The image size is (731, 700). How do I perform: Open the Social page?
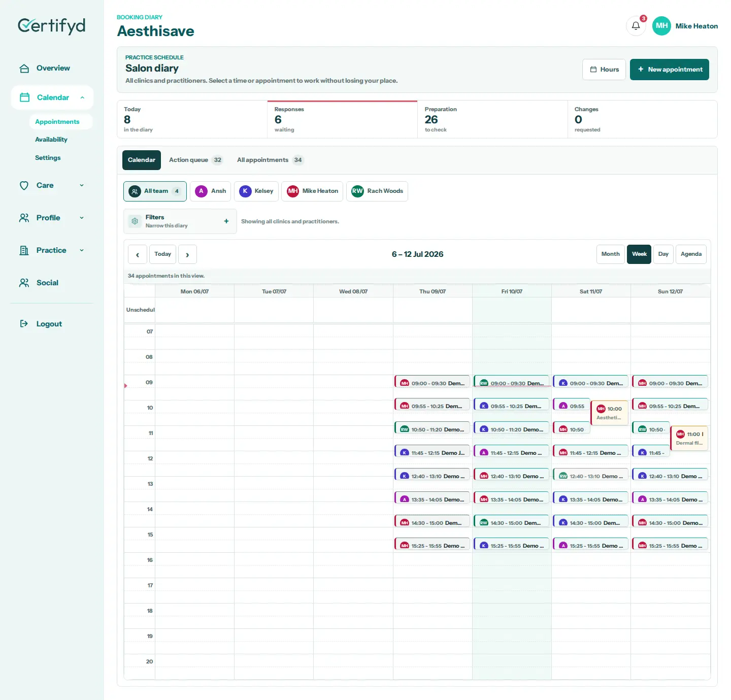click(x=47, y=283)
